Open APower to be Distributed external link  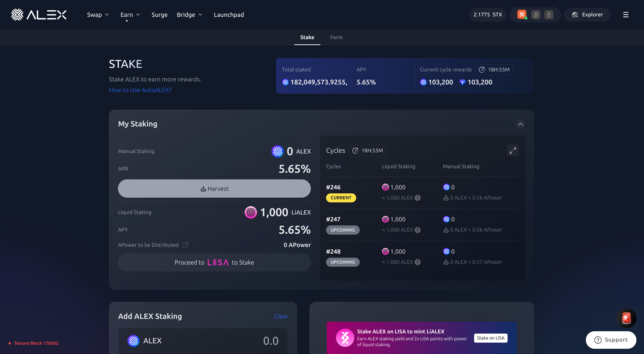point(185,245)
